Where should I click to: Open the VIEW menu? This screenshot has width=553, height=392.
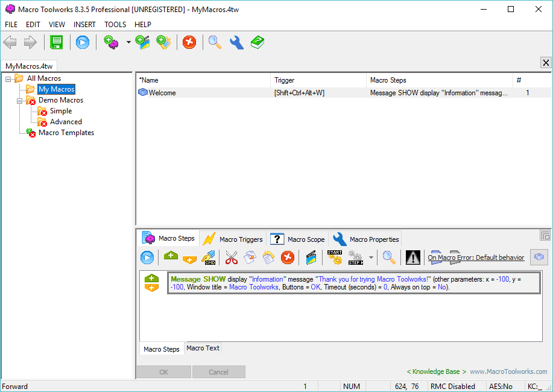tap(57, 24)
